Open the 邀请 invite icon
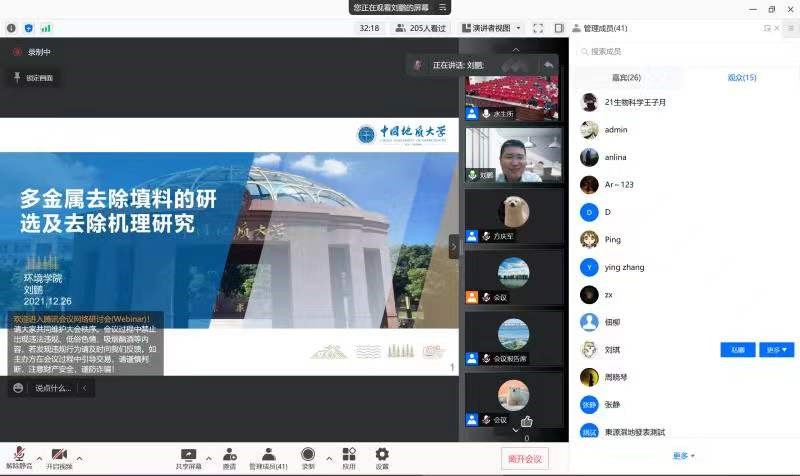This screenshot has width=800, height=476. (x=230, y=455)
